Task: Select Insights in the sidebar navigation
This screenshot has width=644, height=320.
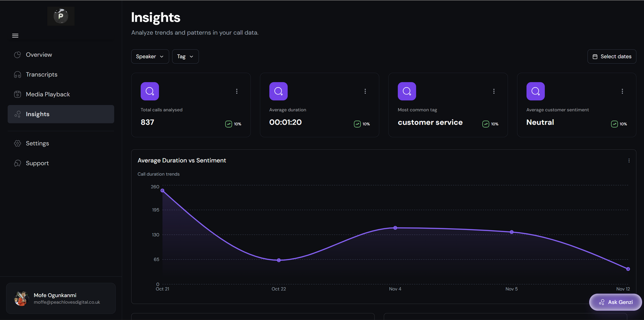Action: (x=38, y=114)
